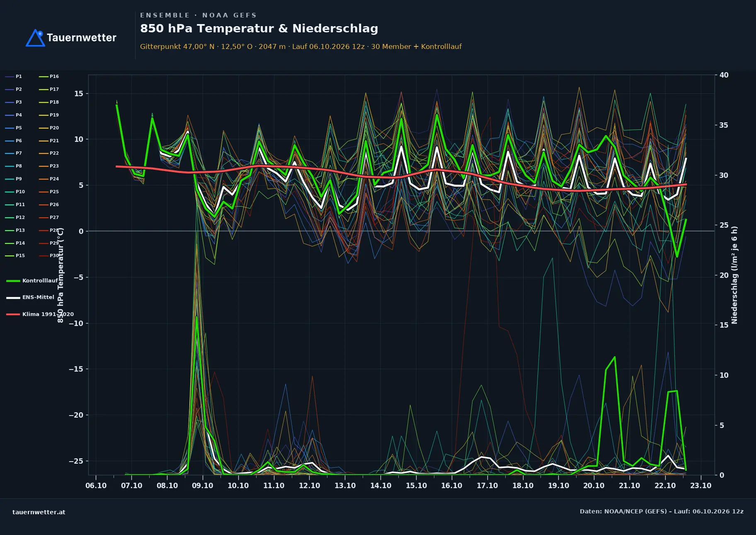Click the ENS-Mittel legend entry
The width and height of the screenshot is (756, 535).
(x=30, y=297)
